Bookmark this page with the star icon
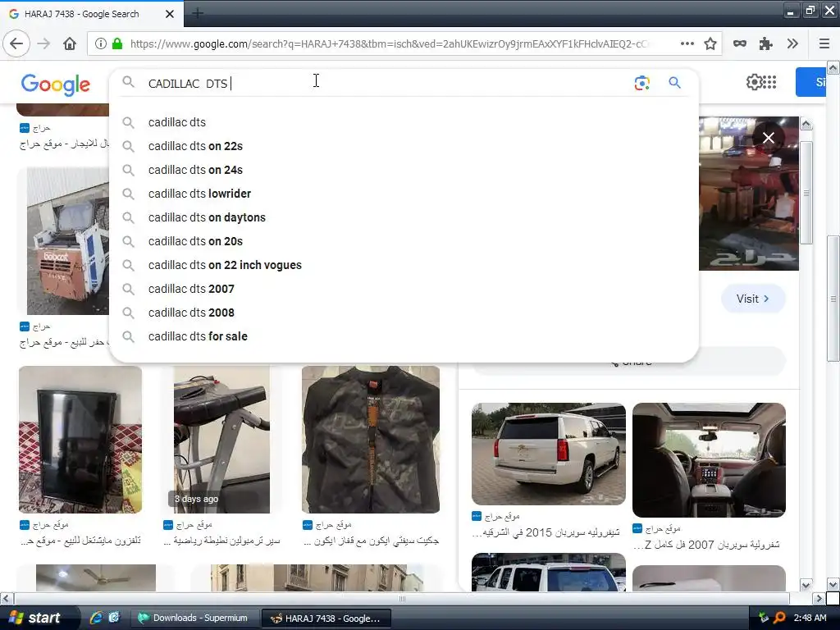 (710, 43)
